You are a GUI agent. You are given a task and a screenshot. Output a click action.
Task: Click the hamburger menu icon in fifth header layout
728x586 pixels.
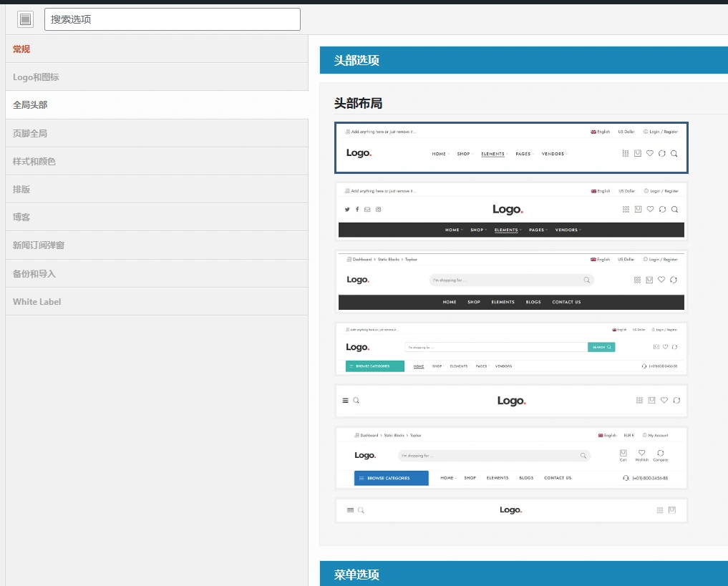[x=345, y=401]
